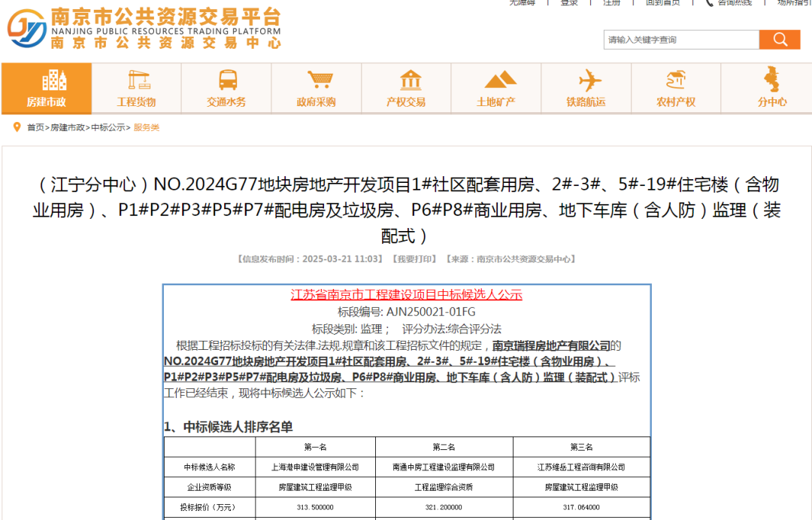Click row label 企业资质等级
This screenshot has height=520, width=812.
point(209,488)
